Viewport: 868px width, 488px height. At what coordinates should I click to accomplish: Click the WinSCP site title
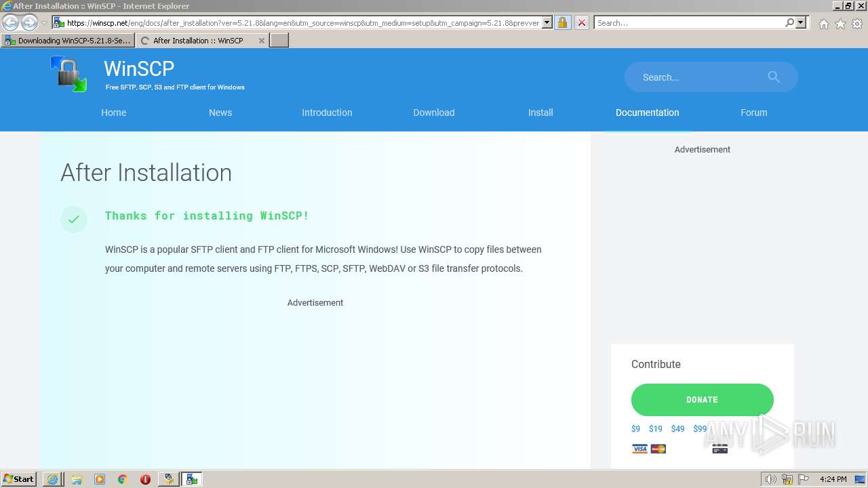(x=139, y=68)
